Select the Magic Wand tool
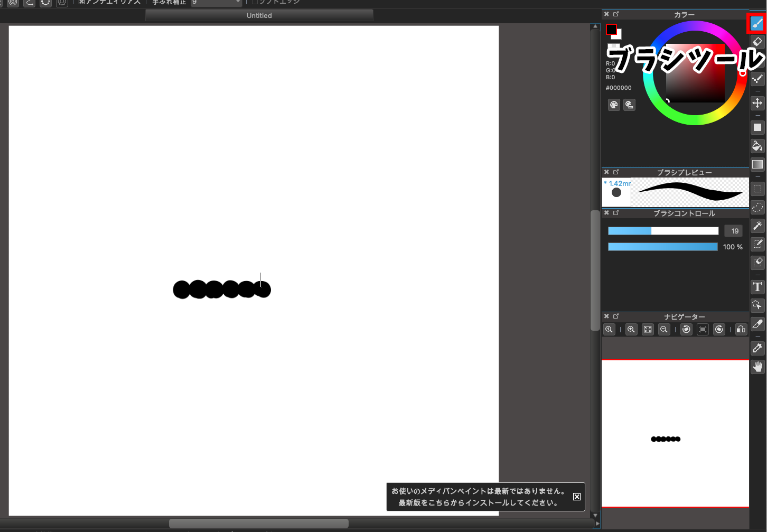The image size is (767, 532). tap(757, 226)
